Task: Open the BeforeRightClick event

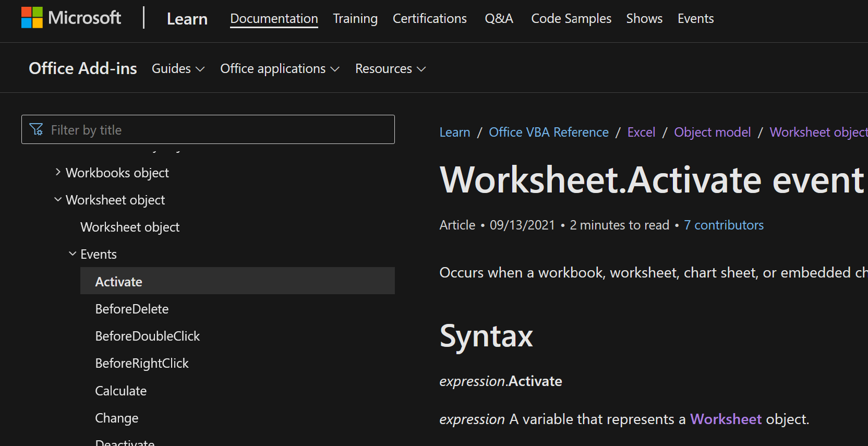Action: coord(142,363)
